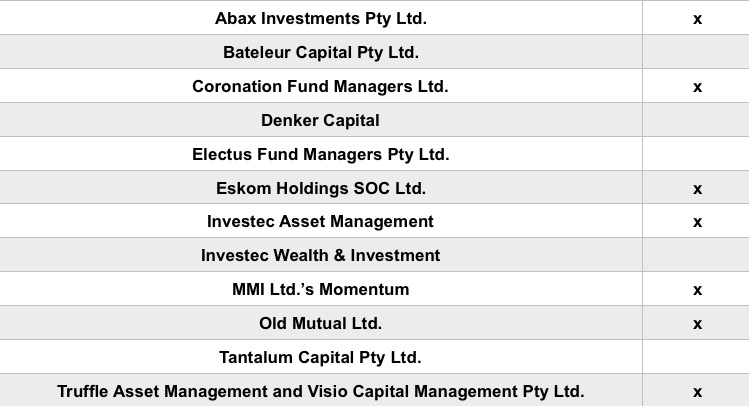Viewport: 749px width, 406px height.
Task: Click the MMI Ltd.'s Momentum cell
Action: [x=320, y=289]
